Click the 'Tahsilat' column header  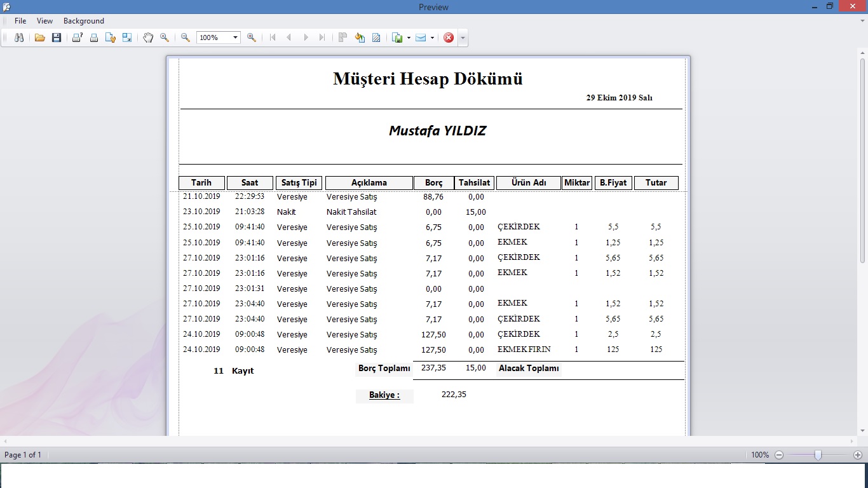(x=475, y=183)
